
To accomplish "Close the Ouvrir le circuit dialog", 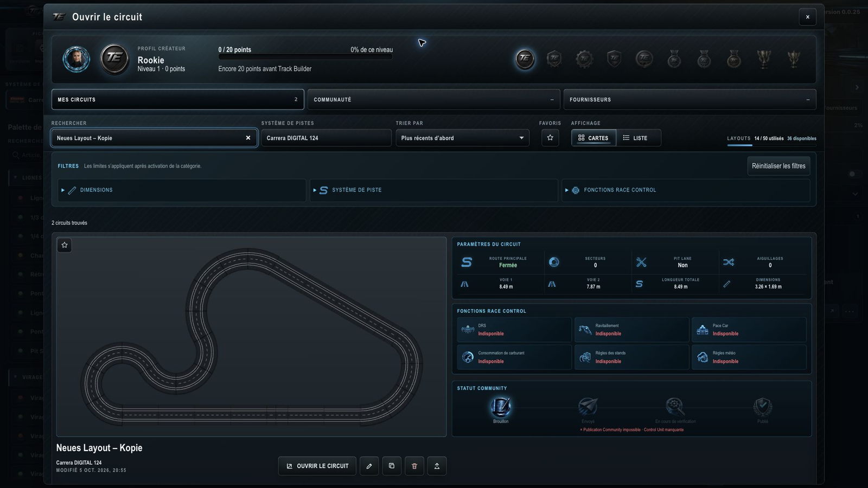I will (x=807, y=17).
